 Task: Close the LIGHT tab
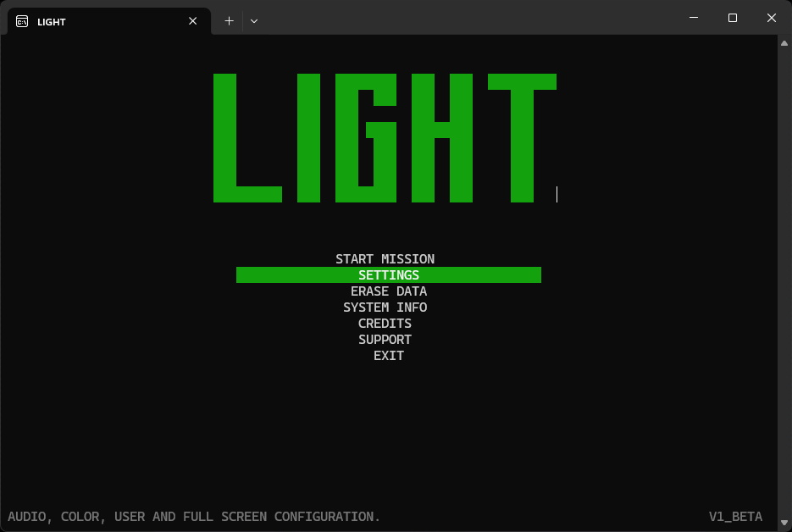[x=192, y=21]
